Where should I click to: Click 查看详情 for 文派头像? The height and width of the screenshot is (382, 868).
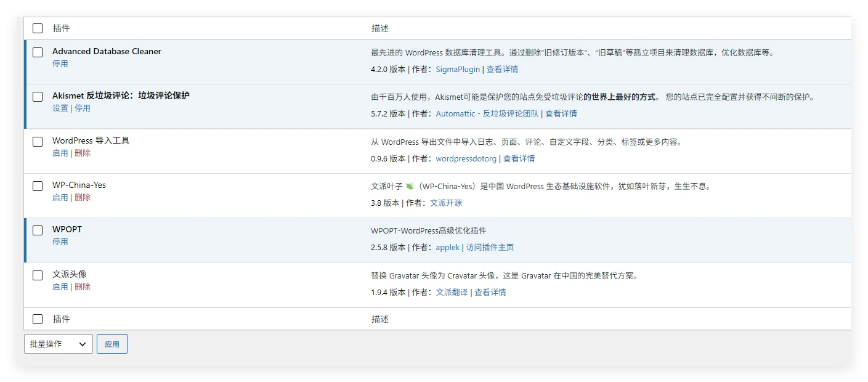(490, 292)
